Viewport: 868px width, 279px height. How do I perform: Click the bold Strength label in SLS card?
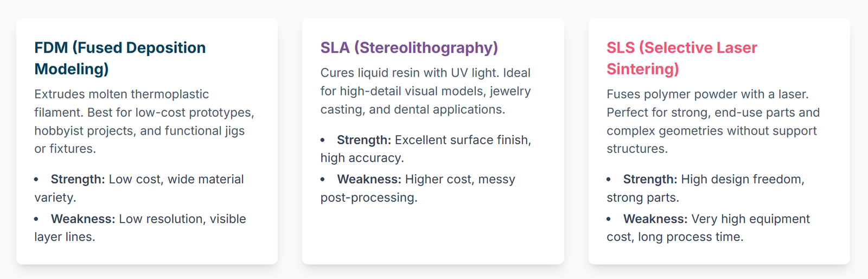pyautogui.click(x=650, y=179)
